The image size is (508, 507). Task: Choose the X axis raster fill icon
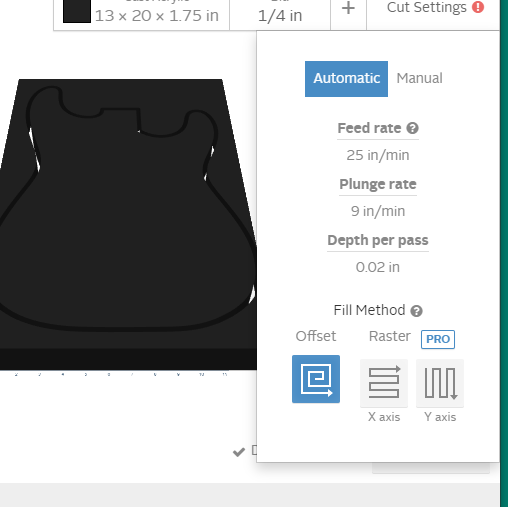pyautogui.click(x=384, y=383)
